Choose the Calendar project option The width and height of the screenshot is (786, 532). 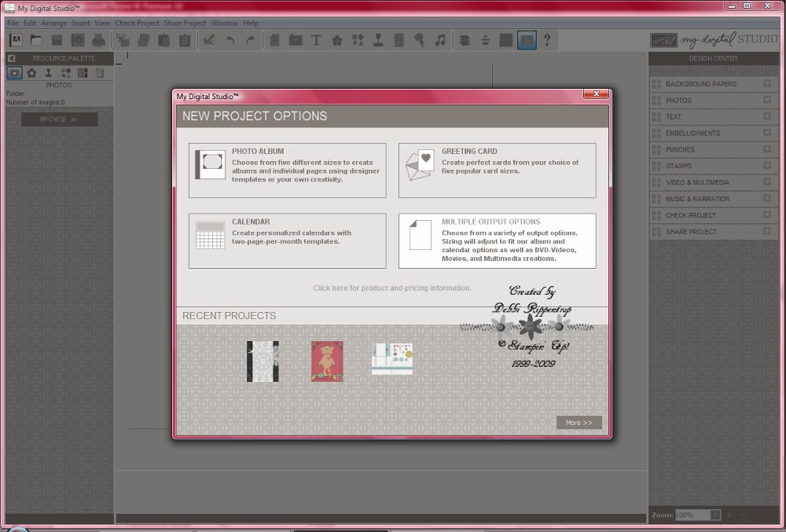coord(287,241)
